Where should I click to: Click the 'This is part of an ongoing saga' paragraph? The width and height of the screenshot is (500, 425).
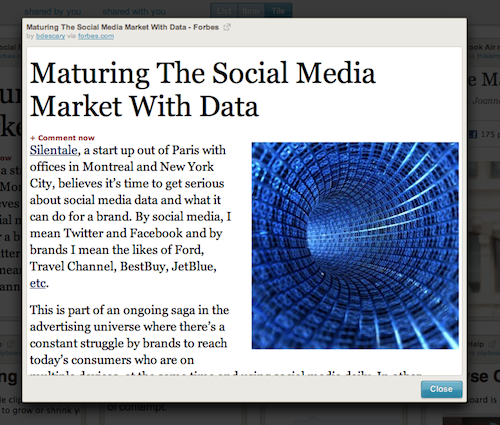click(x=129, y=335)
